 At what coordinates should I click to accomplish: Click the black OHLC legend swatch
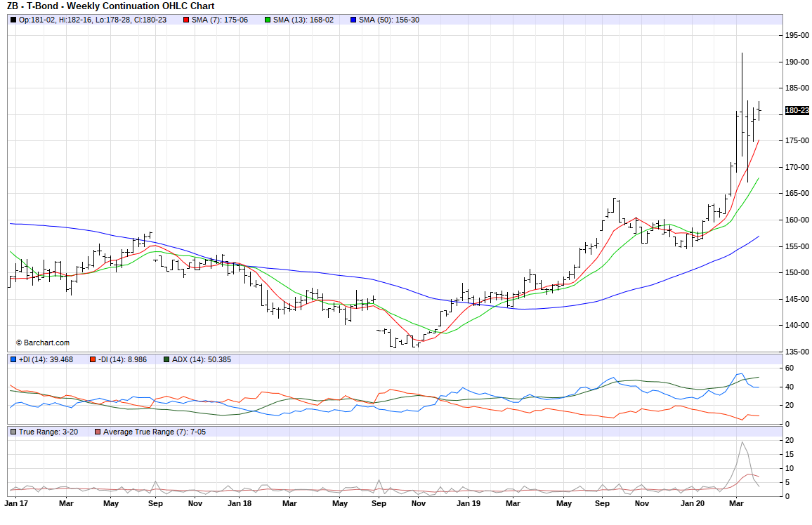coord(13,20)
